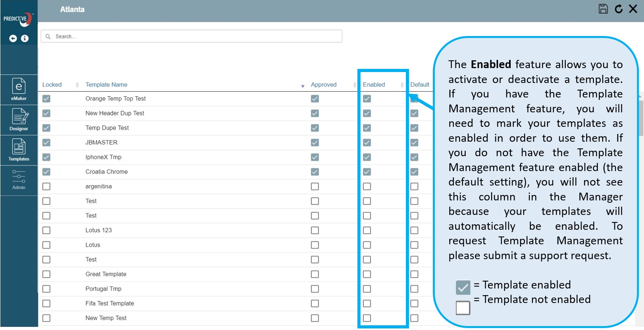This screenshot has height=330, width=644.
Task: Sort by Template Name column arrow
Action: (x=303, y=86)
